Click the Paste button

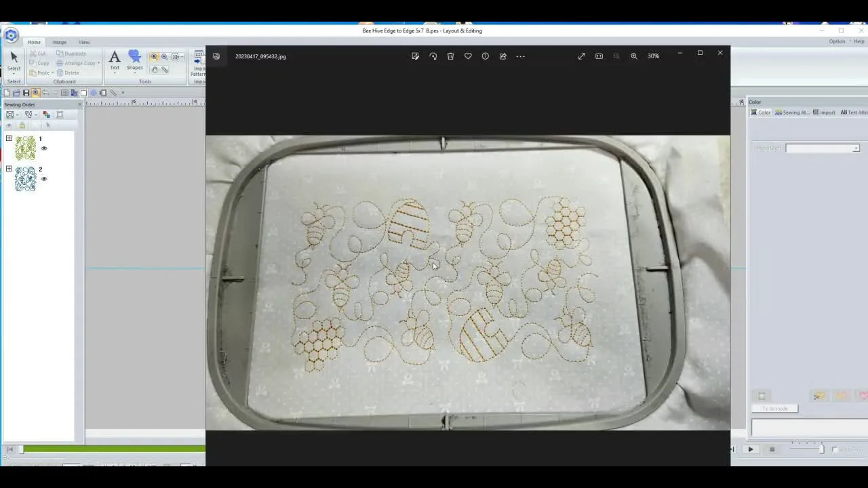pyautogui.click(x=42, y=73)
